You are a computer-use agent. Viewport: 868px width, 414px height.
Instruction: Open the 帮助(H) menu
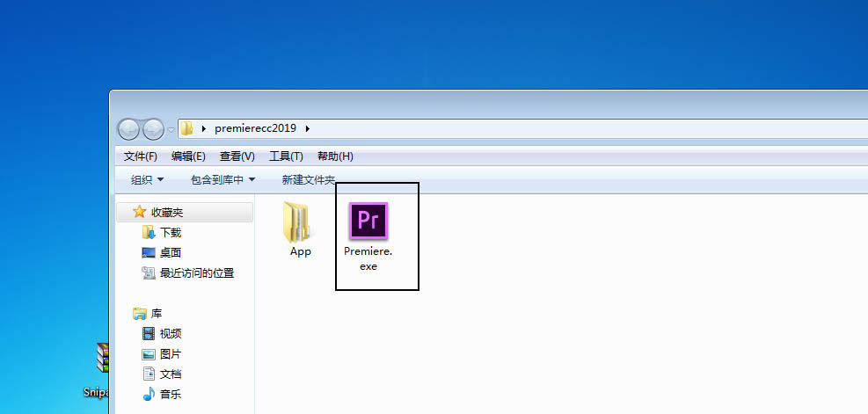click(335, 156)
